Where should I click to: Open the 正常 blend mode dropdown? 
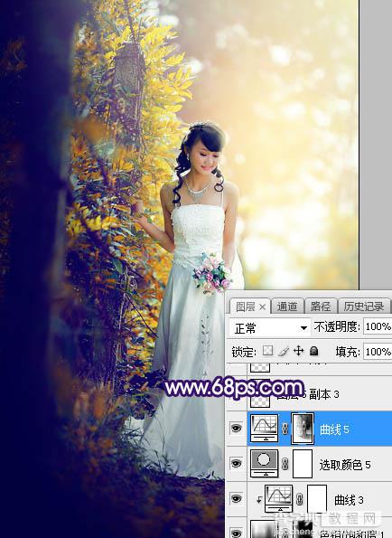point(270,327)
